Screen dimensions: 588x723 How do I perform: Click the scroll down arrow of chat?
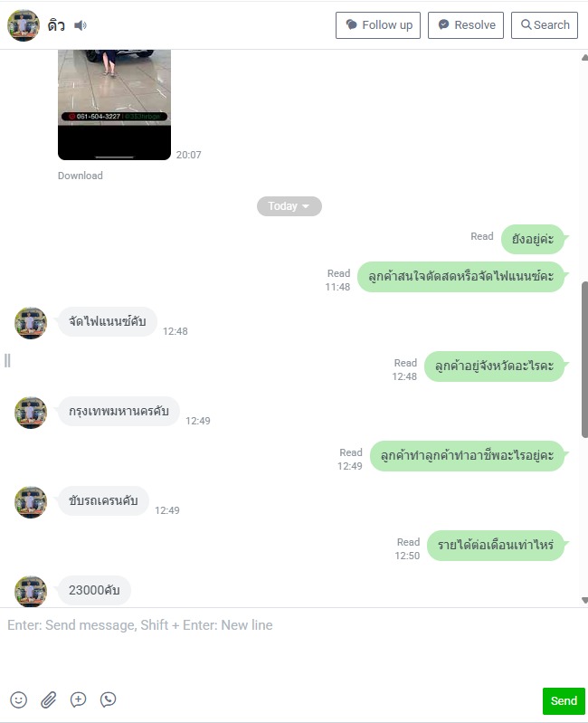tap(584, 600)
